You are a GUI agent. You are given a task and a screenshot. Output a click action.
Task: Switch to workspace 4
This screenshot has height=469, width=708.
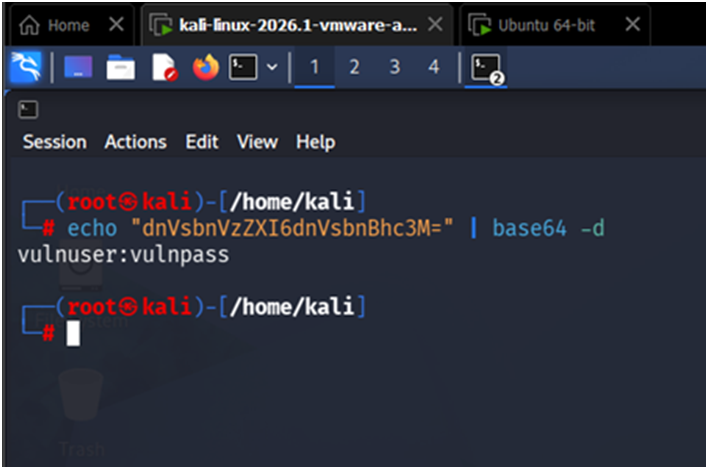click(x=433, y=67)
